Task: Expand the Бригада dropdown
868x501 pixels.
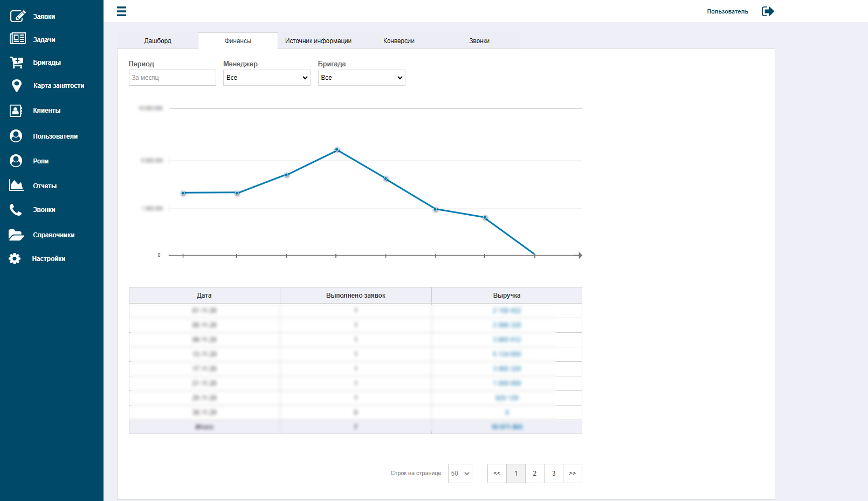Action: (x=361, y=78)
